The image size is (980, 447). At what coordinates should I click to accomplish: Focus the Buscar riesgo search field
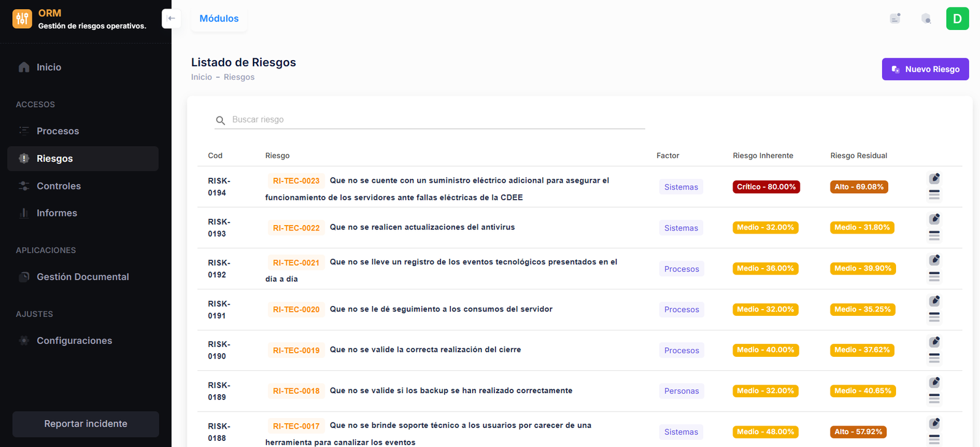pos(435,120)
